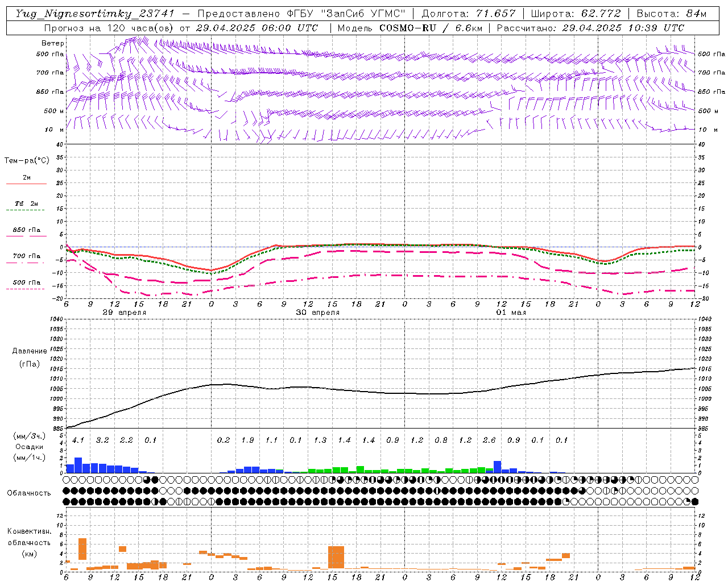The width and height of the screenshot is (728, 582).
Task: Click the elevation value 84м
Action: tap(696, 14)
